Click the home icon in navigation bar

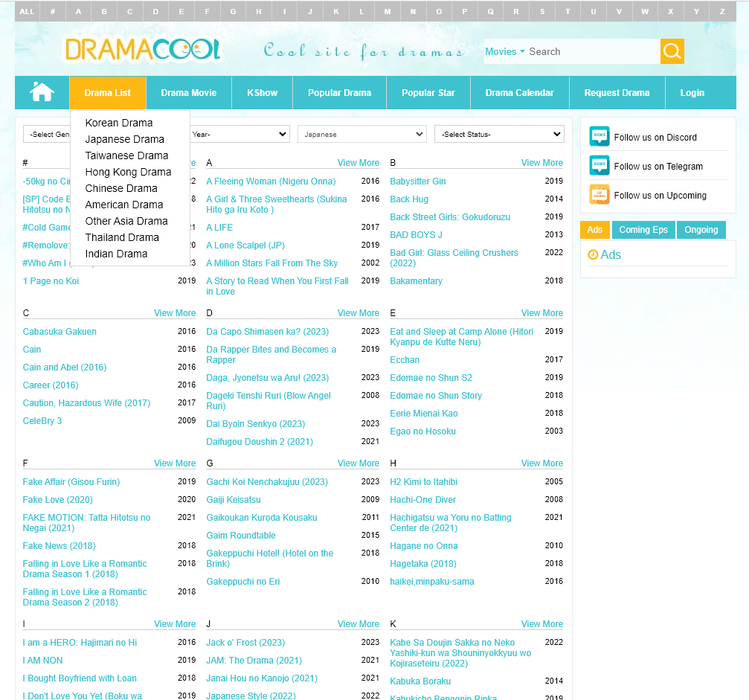(x=42, y=92)
